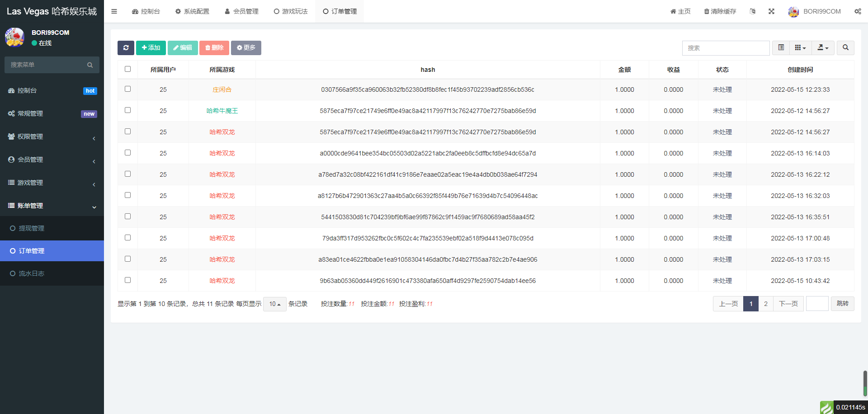Open the settings gears icon top-right
The image size is (868, 414).
pyautogui.click(x=858, y=11)
